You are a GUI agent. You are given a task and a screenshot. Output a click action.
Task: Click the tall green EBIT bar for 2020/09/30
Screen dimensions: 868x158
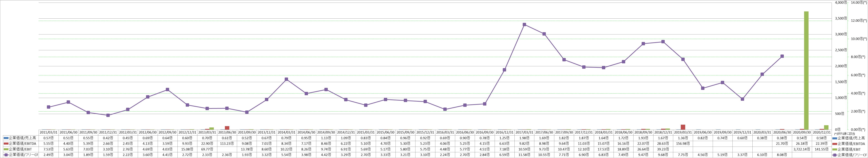click(x=806, y=71)
